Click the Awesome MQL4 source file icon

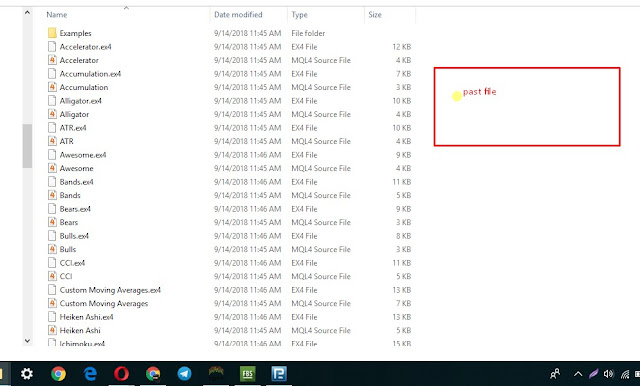click(x=52, y=168)
